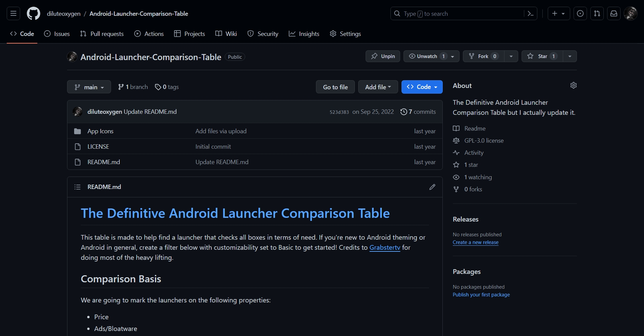This screenshot has width=644, height=336.
Task: Click Publish your first package link
Action: click(481, 295)
